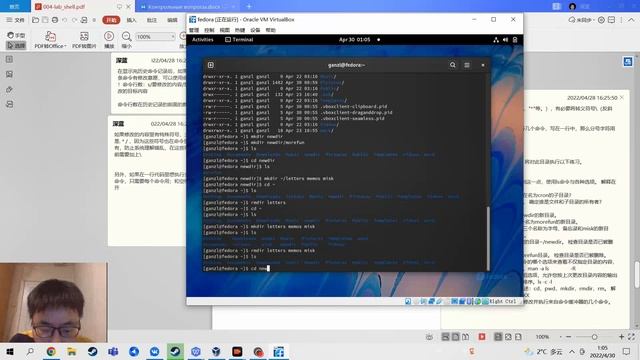The width and height of the screenshot is (640, 360).
Task: Open the highlighted Steam taskbar icon
Action: coord(175,351)
